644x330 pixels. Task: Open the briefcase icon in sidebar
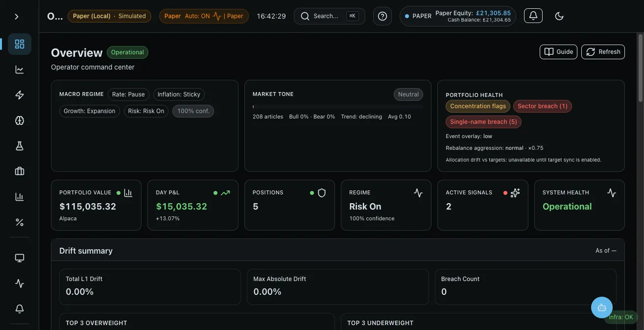20,171
